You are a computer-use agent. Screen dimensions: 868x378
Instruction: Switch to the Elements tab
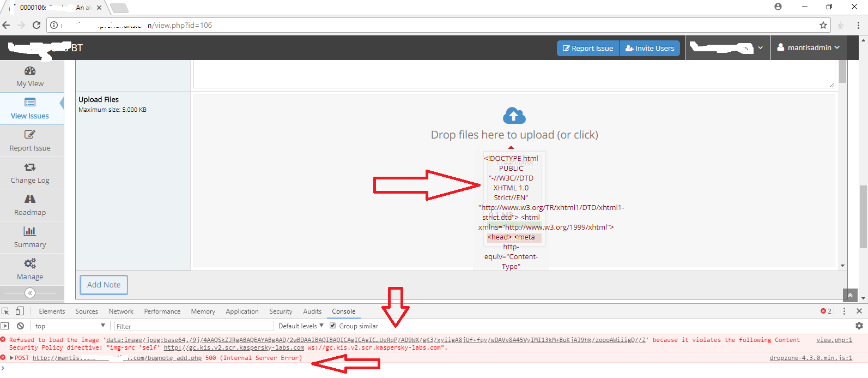pyautogui.click(x=52, y=311)
